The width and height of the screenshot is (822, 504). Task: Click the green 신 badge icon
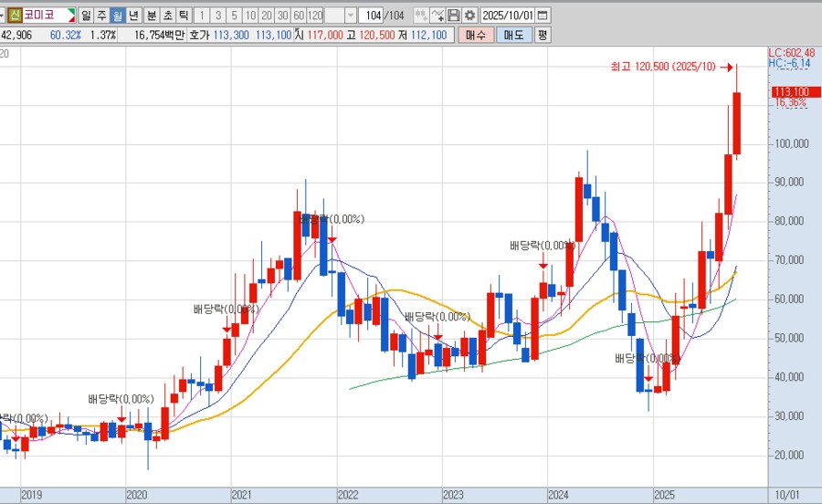16,16
